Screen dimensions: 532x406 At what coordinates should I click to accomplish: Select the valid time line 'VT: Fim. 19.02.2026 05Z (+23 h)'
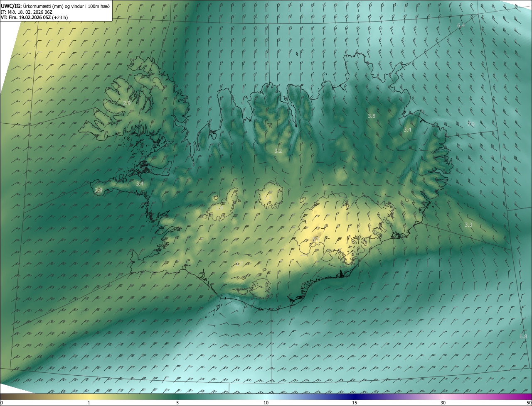click(34, 17)
